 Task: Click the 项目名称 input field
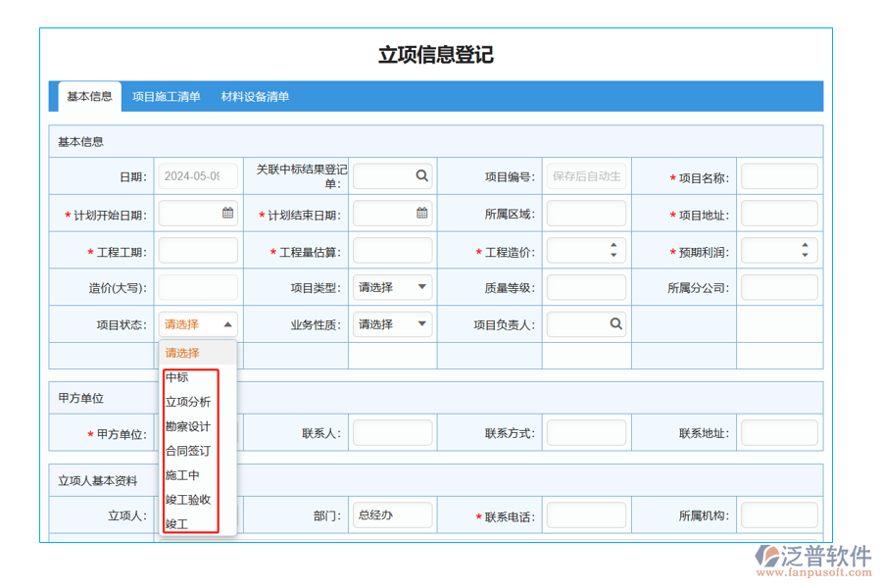tap(779, 176)
